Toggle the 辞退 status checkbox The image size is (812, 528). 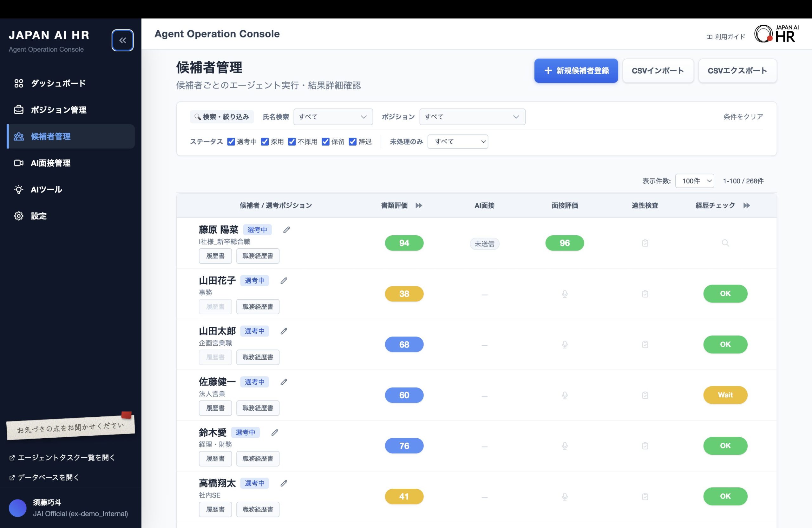tap(352, 141)
